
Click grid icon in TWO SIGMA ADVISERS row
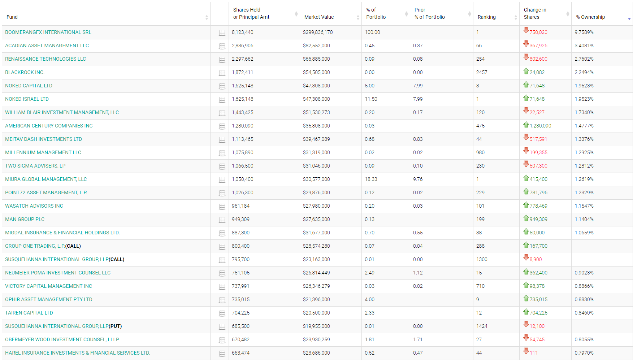[222, 166]
